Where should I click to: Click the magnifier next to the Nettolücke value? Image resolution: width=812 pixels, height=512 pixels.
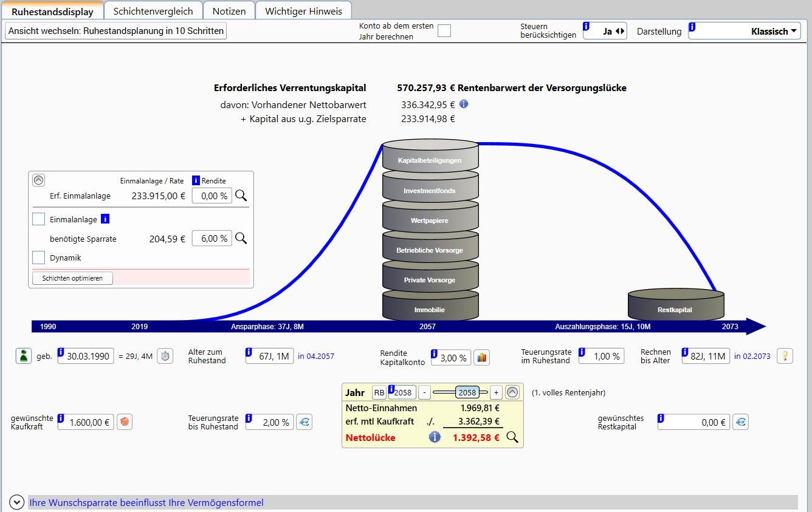(x=512, y=437)
